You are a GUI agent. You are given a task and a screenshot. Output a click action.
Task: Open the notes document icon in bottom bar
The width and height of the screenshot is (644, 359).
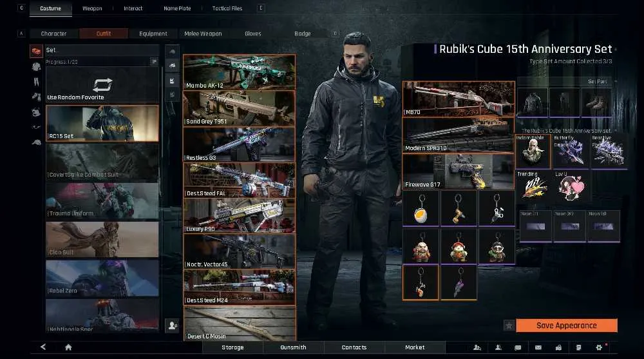578,347
